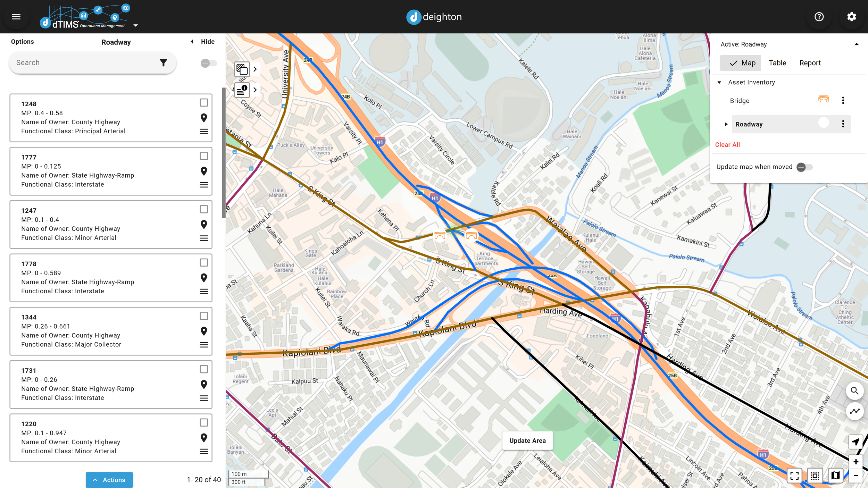This screenshot has width=868, height=488.
Task: Click the map search magnifier icon
Action: (x=856, y=391)
